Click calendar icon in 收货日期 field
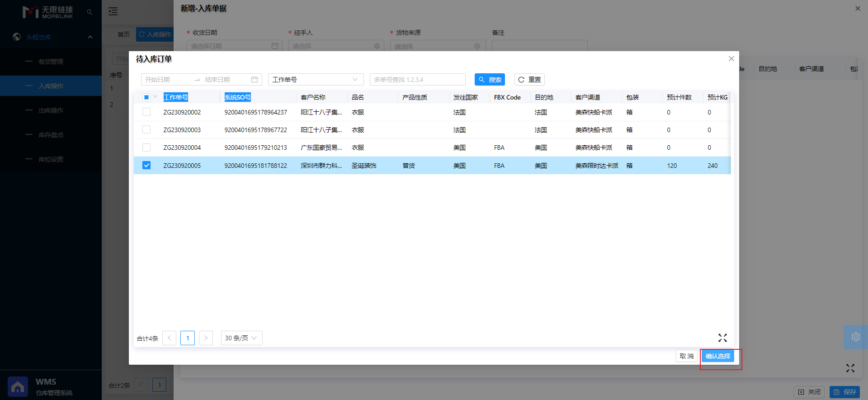 tap(275, 46)
